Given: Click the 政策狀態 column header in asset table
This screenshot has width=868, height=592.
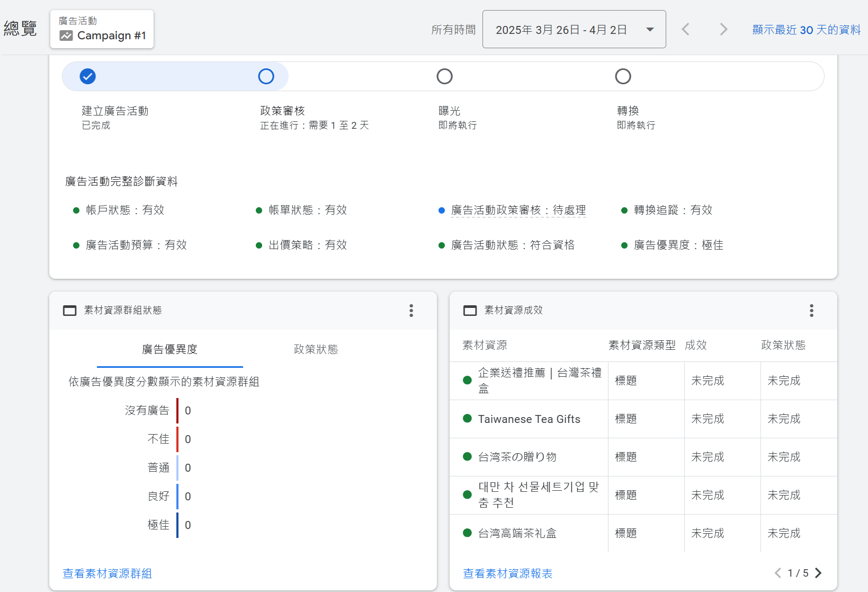Looking at the screenshot, I should coord(784,346).
